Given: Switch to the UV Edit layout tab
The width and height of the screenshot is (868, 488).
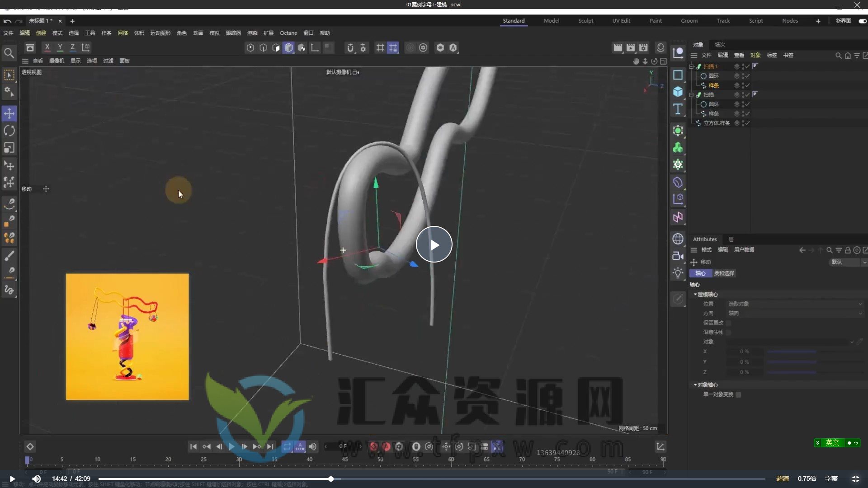Looking at the screenshot, I should click(x=621, y=21).
